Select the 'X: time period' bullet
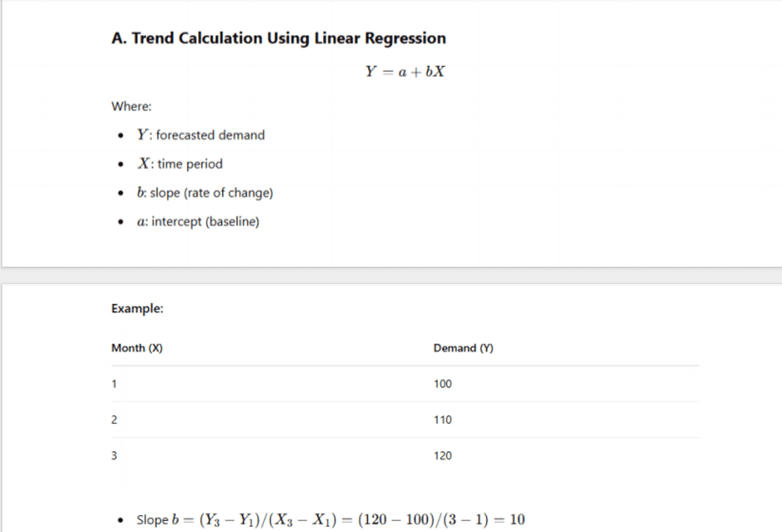 point(180,164)
